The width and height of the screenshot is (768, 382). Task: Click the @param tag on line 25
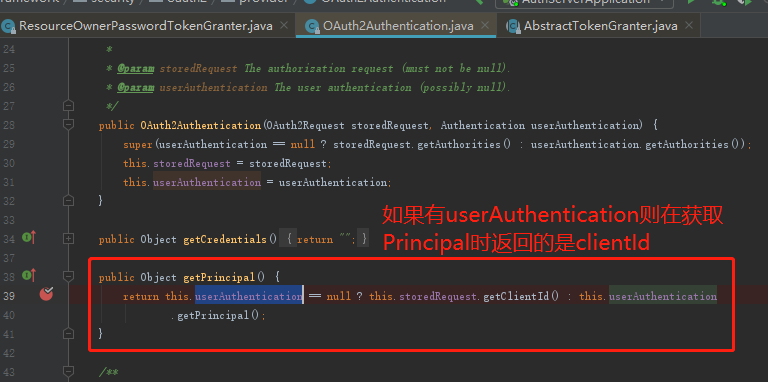click(136, 69)
